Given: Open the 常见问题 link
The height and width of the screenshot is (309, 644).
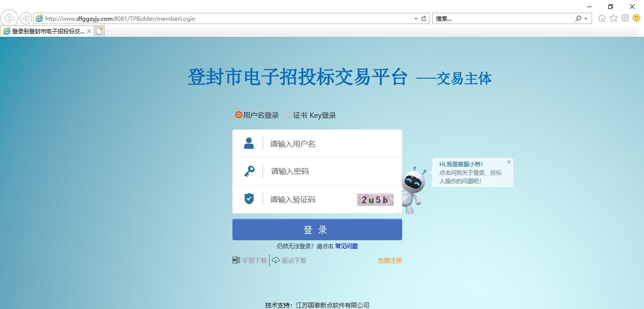Looking at the screenshot, I should click(x=346, y=246).
